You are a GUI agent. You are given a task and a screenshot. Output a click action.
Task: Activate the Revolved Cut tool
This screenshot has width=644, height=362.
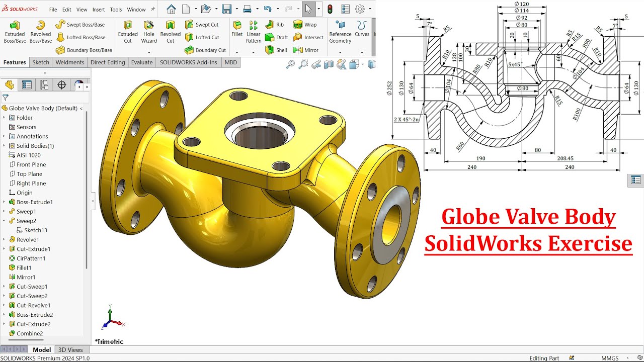pyautogui.click(x=171, y=32)
